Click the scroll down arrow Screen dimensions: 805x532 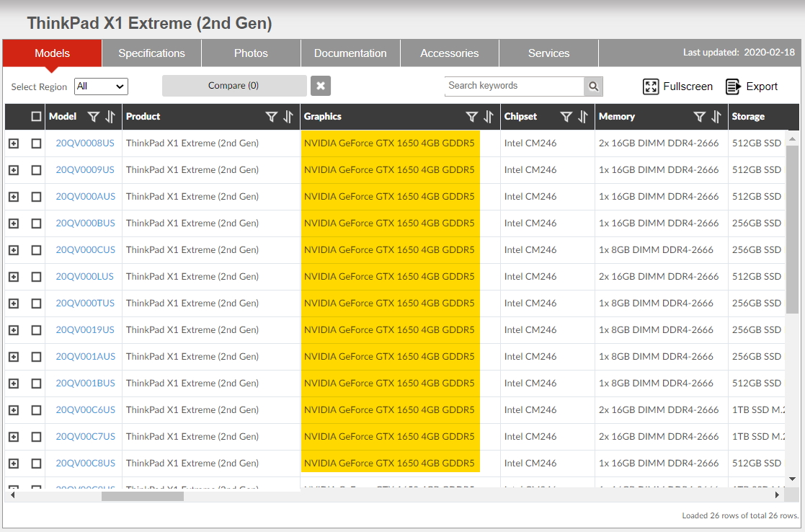click(x=791, y=479)
